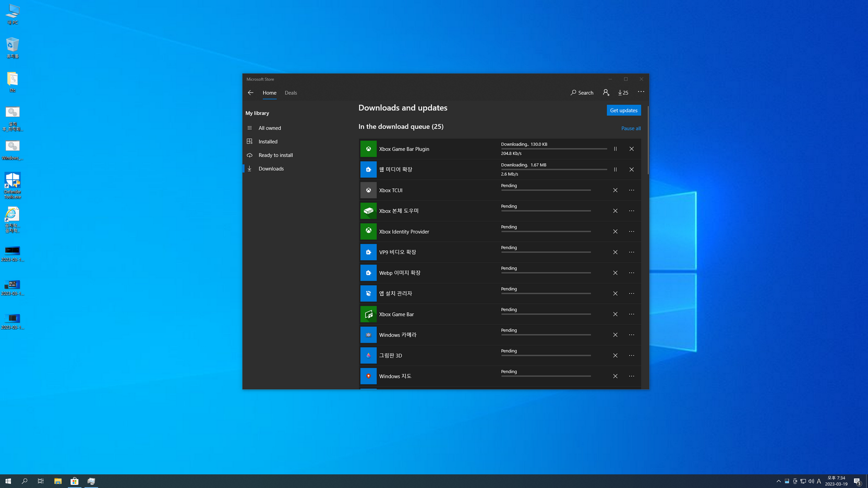Cancel the pending VP9 비디오 확장 download
The image size is (868, 488).
click(x=616, y=252)
